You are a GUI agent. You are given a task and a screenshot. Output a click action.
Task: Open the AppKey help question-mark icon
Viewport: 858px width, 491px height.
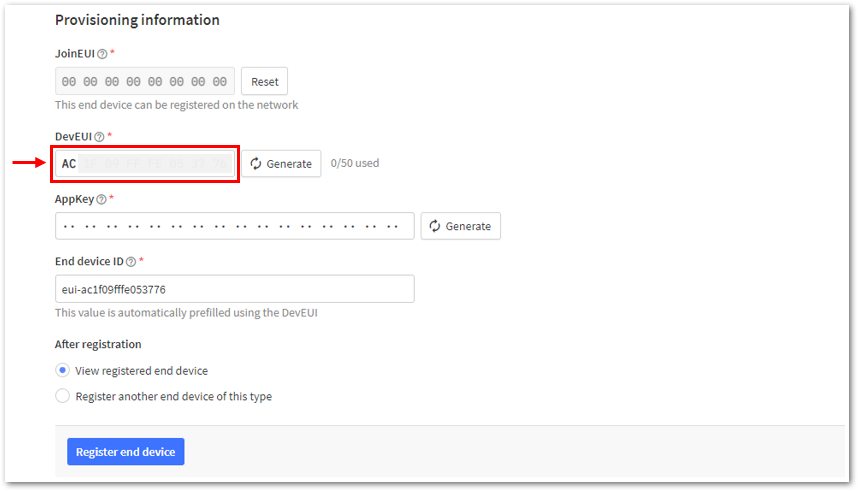click(x=101, y=199)
